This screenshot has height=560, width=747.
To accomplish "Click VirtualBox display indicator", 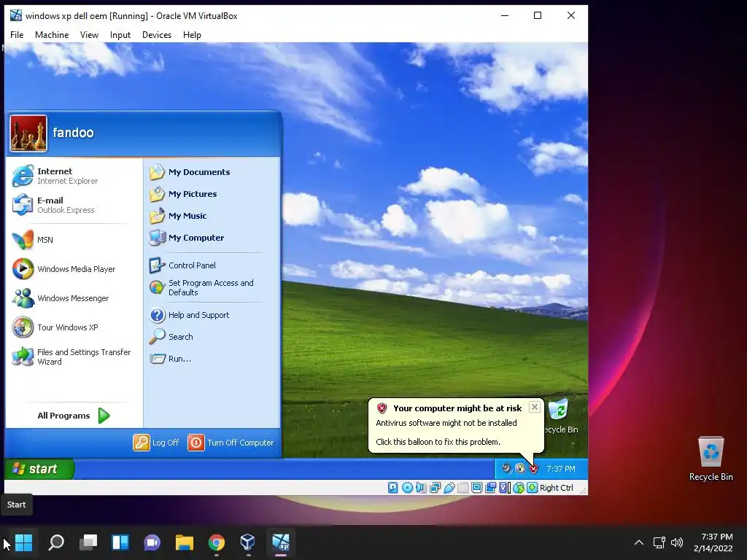I will click(x=476, y=488).
